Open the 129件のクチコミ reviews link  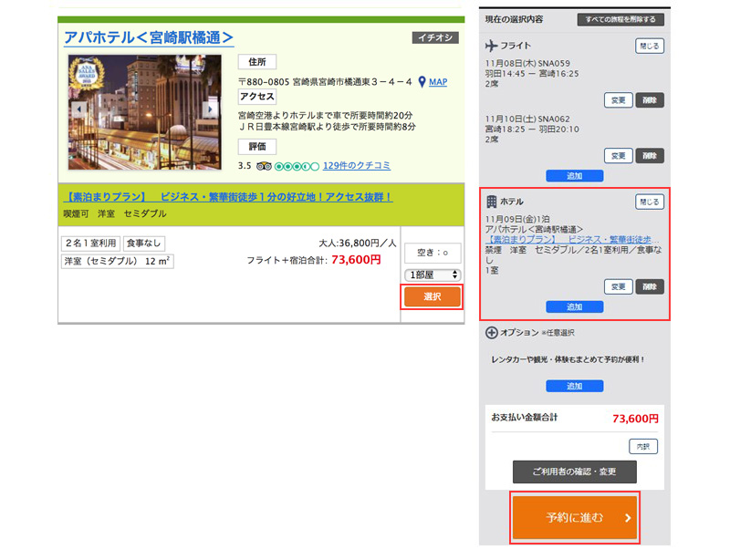point(357,166)
